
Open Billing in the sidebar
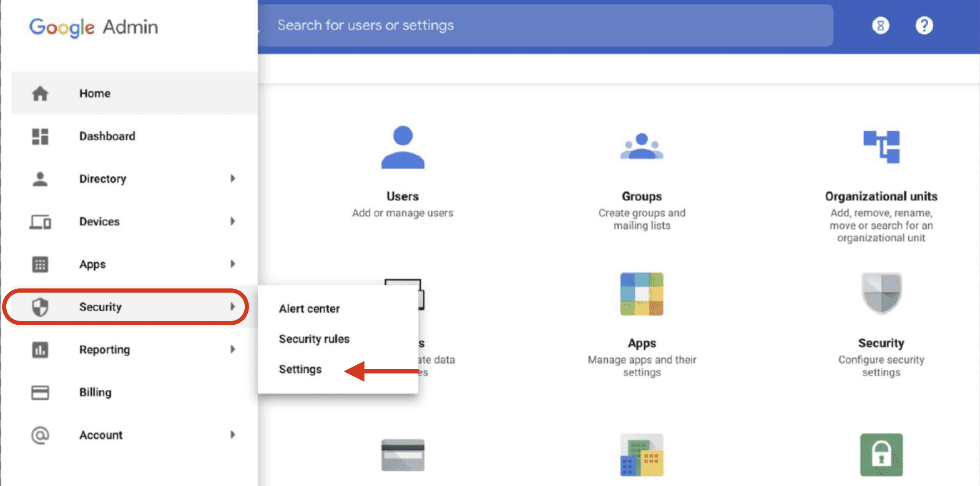[x=134, y=392]
